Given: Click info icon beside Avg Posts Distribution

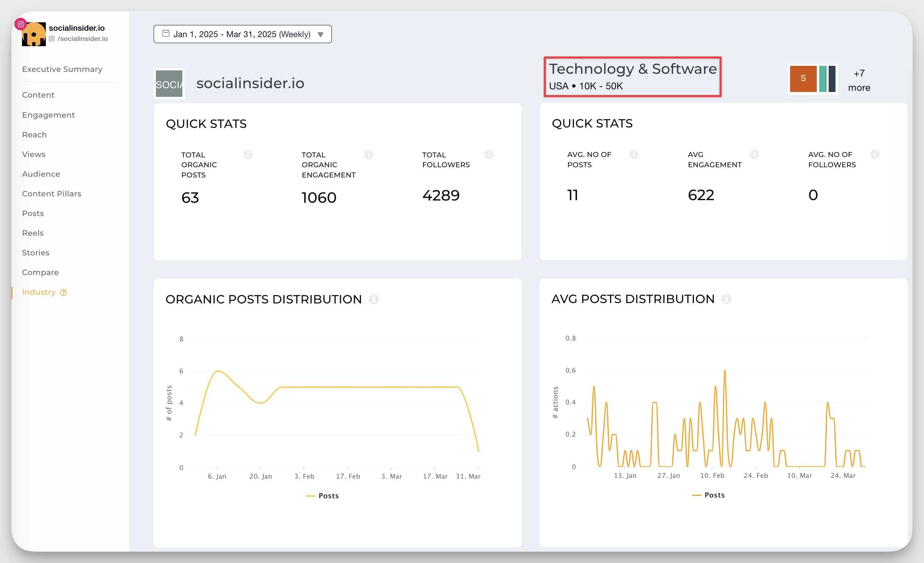Looking at the screenshot, I should pyautogui.click(x=726, y=299).
